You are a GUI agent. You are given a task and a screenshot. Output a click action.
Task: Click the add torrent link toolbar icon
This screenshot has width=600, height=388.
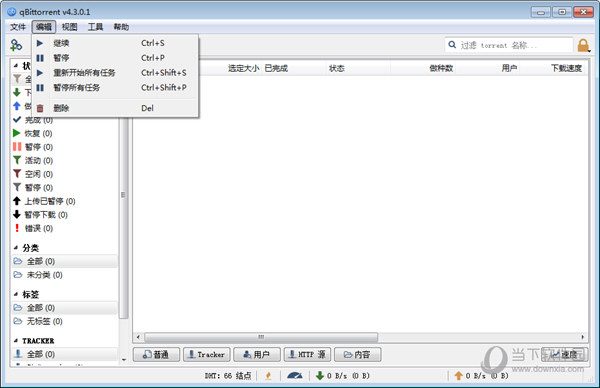coord(16,45)
